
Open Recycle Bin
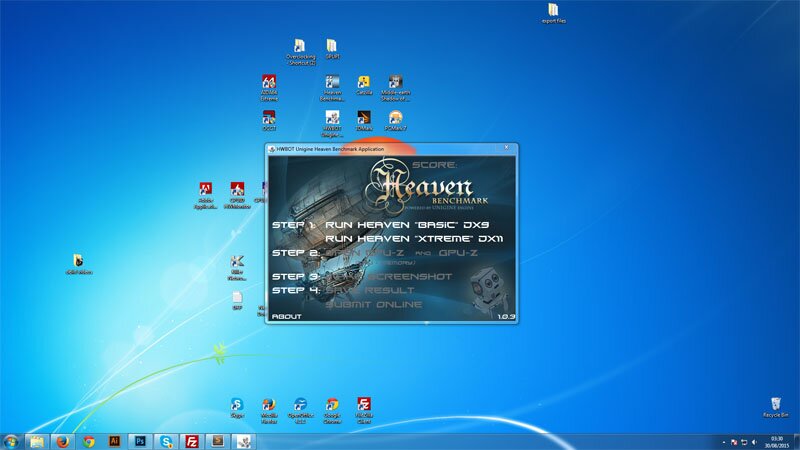[776, 407]
